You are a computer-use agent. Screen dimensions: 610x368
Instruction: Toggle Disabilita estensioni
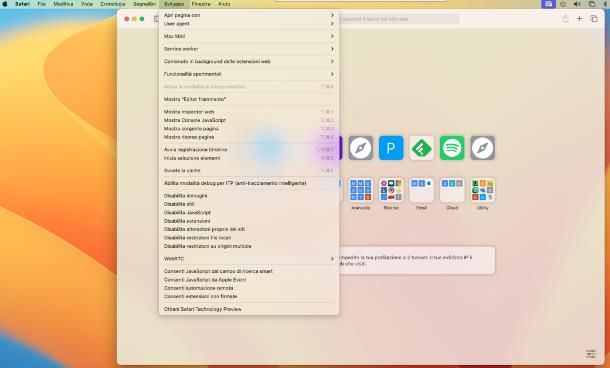point(249,221)
